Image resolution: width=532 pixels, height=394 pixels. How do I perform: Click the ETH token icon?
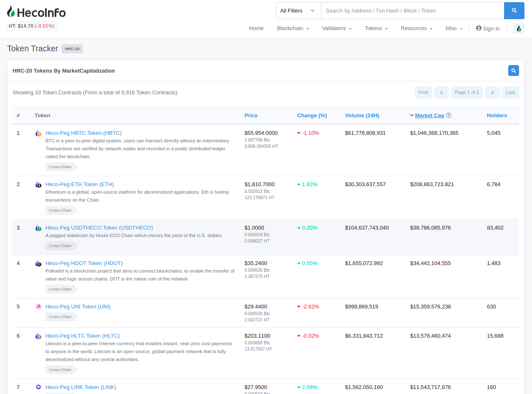38,184
